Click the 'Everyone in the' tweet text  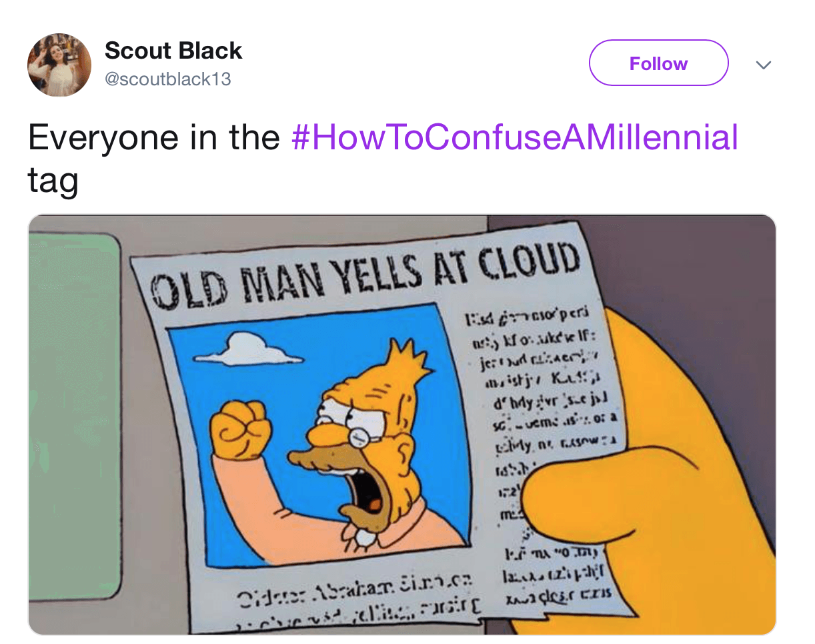pos(153,137)
